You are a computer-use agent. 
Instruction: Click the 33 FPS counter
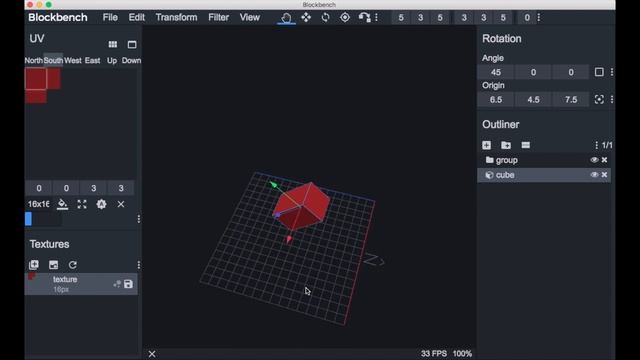click(433, 354)
